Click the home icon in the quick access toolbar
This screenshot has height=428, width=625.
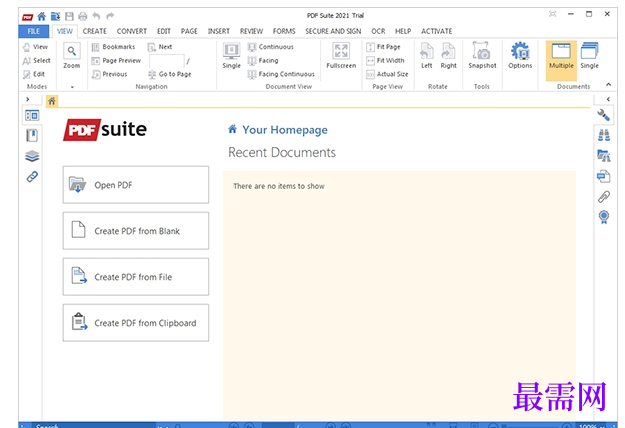(x=41, y=16)
